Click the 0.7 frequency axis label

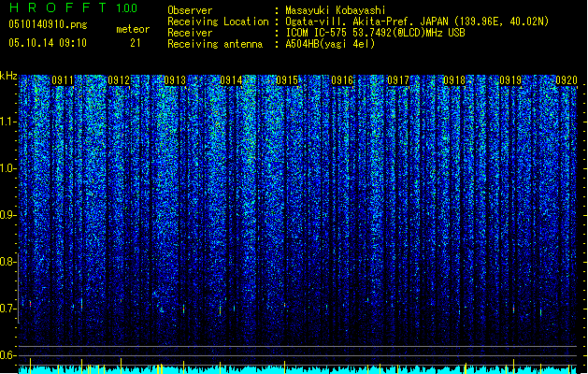point(8,309)
